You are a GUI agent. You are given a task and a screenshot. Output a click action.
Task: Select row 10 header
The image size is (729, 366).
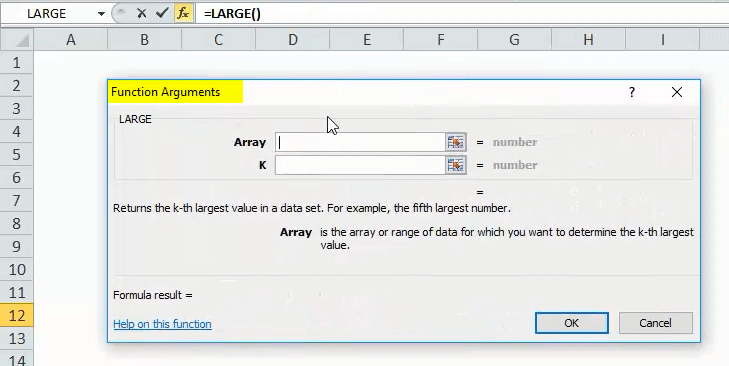pos(17,270)
